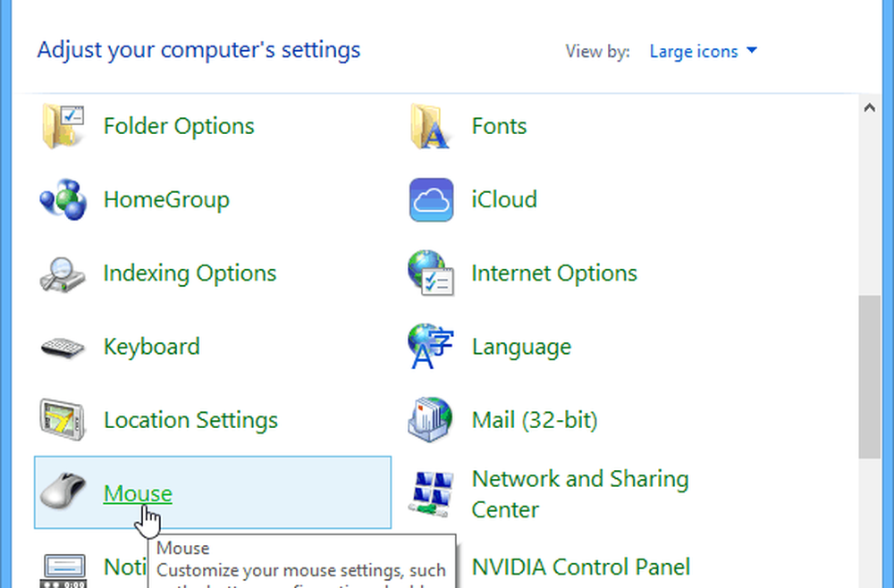Click the Mail (32-bit) icon
Viewport: 894px width, 588px height.
431,420
